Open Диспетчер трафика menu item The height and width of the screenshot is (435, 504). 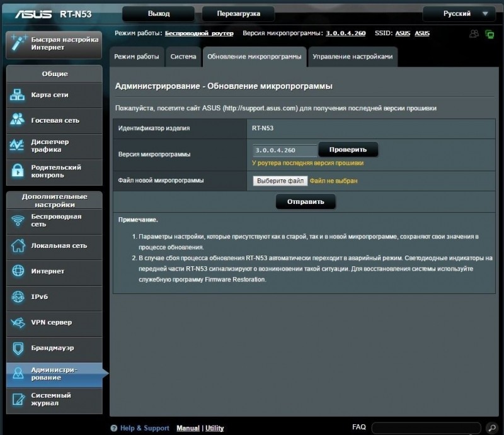coord(54,146)
